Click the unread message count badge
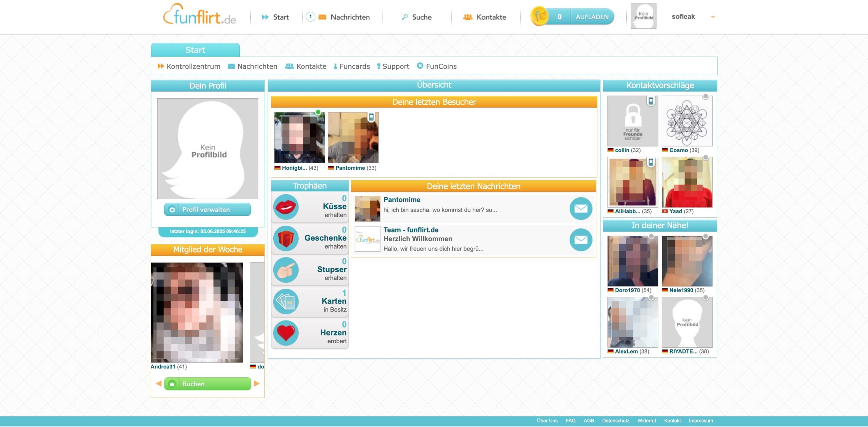Viewport: 868px width, 427px height. (310, 17)
